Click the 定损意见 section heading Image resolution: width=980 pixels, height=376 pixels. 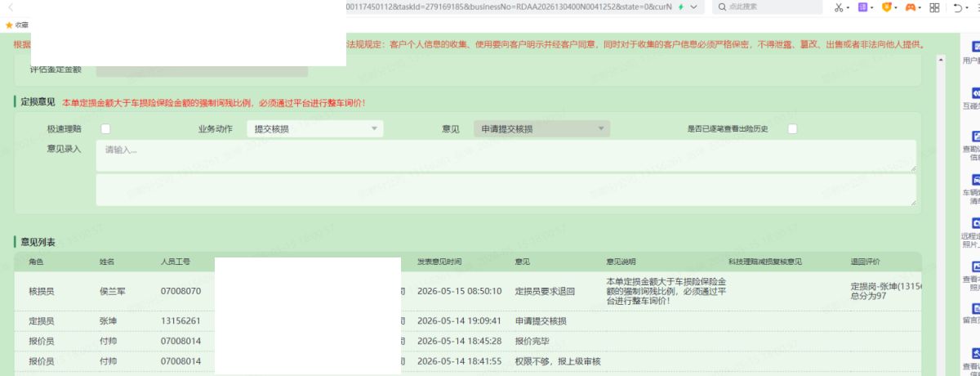pos(38,102)
